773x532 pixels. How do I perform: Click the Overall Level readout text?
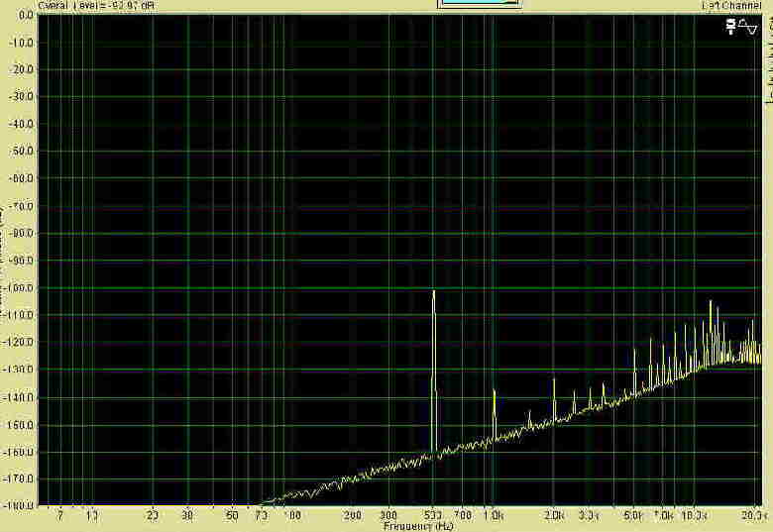click(96, 5)
